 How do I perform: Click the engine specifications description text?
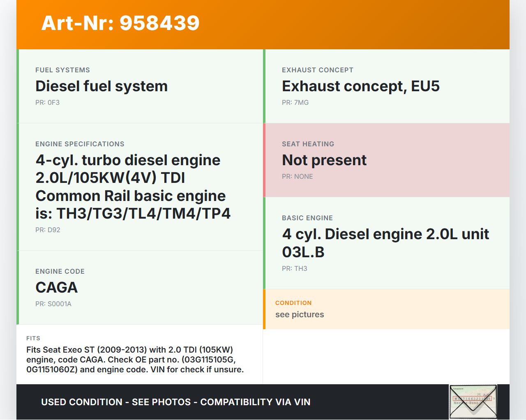pyautogui.click(x=133, y=187)
